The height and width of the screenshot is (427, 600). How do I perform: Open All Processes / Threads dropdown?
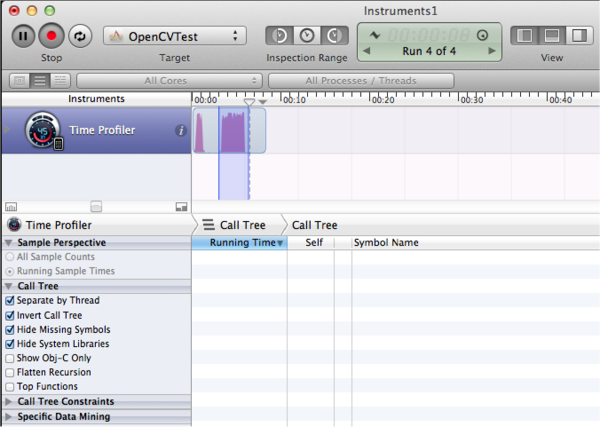coord(361,81)
